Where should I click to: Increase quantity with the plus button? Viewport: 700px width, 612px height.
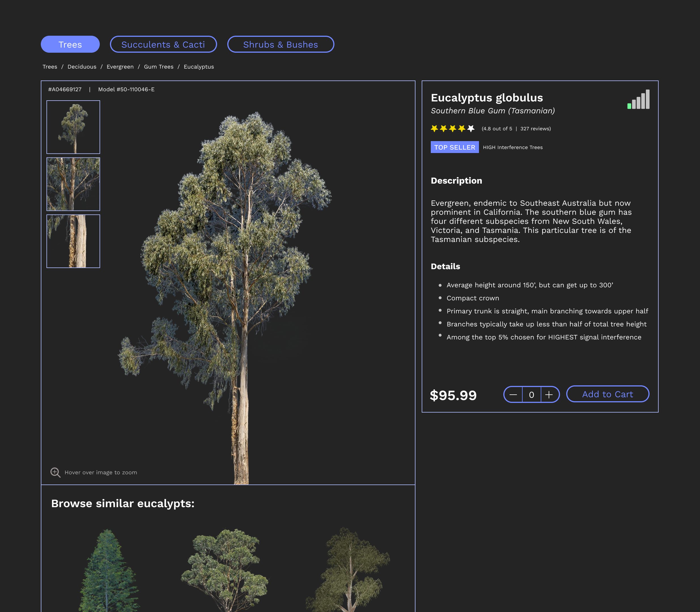[549, 394]
